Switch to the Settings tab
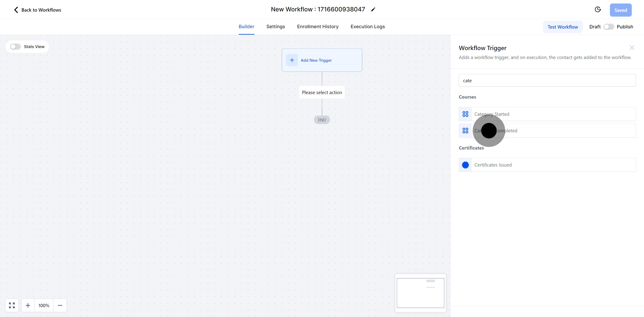The image size is (644, 317). pyautogui.click(x=275, y=27)
